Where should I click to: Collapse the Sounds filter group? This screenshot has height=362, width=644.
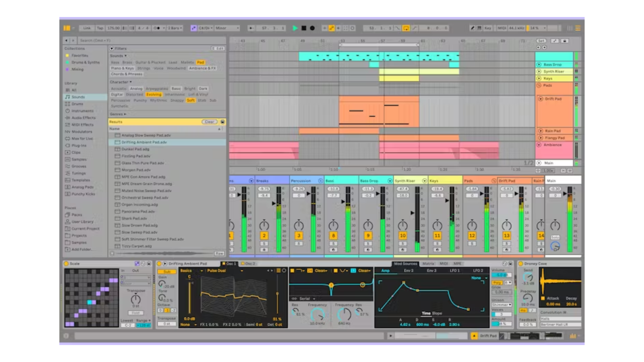coord(118,56)
